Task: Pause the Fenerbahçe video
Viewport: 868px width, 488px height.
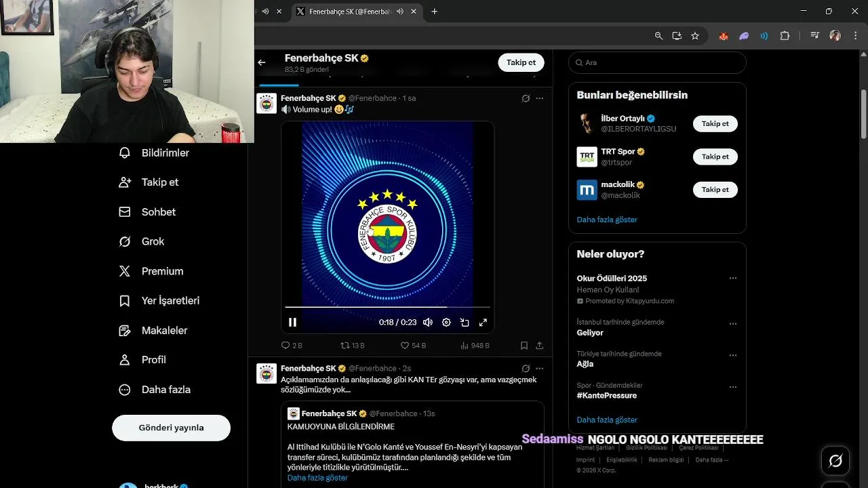Action: 293,323
